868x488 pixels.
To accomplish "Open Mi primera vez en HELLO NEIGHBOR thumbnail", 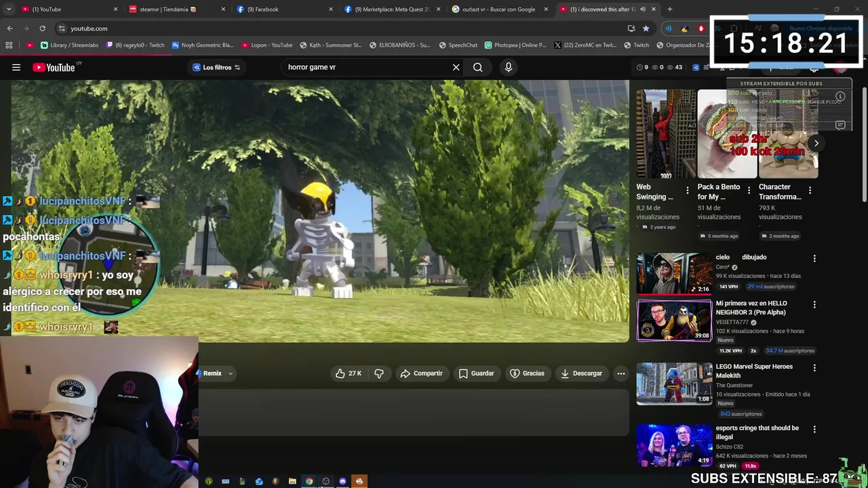I will click(674, 321).
